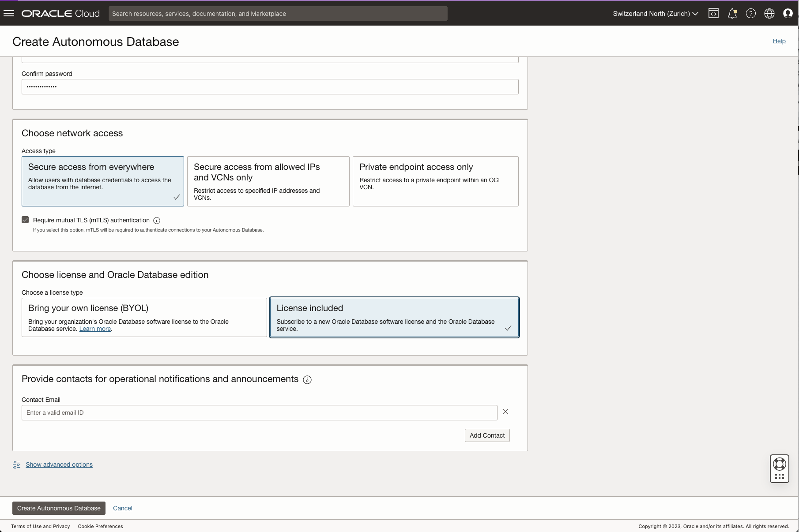
Task: Open the floating support lifebuoy widget
Action: pos(779,465)
